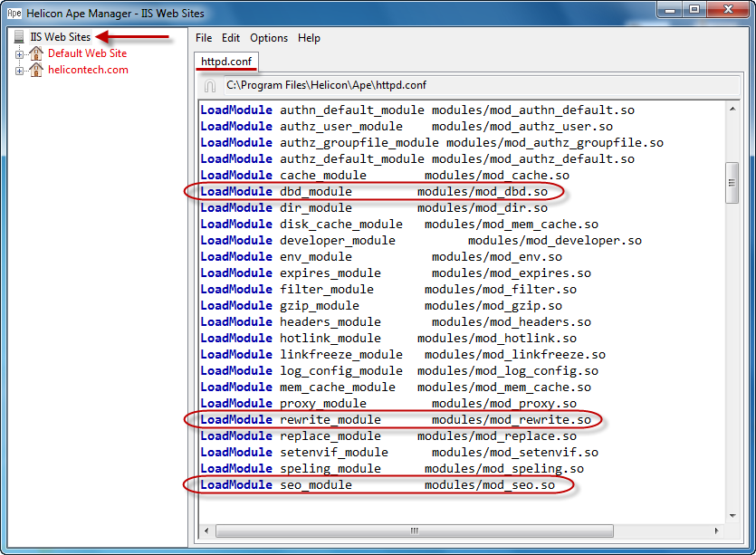Select the httpd.conf tab

(225, 62)
